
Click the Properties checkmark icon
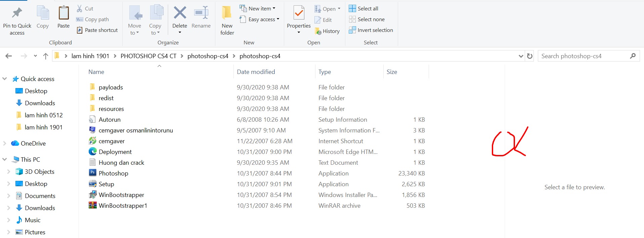click(x=298, y=13)
